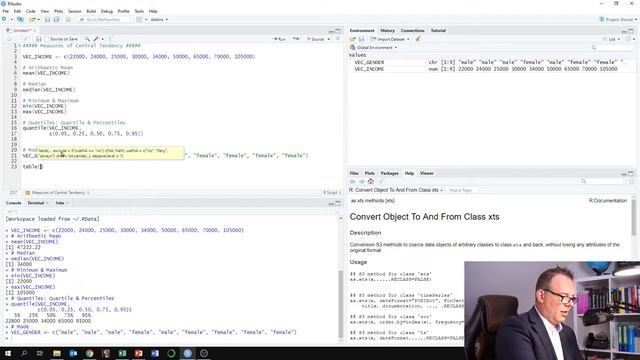640x360 pixels.
Task: Click the Open File folder icon
Action: click(32, 19)
